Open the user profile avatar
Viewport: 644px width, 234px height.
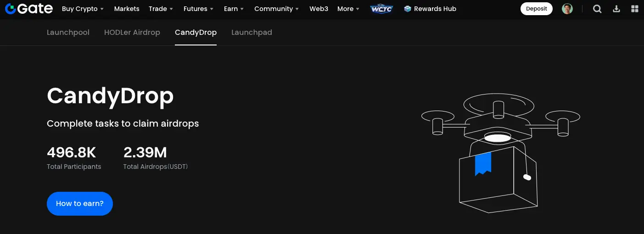(567, 9)
